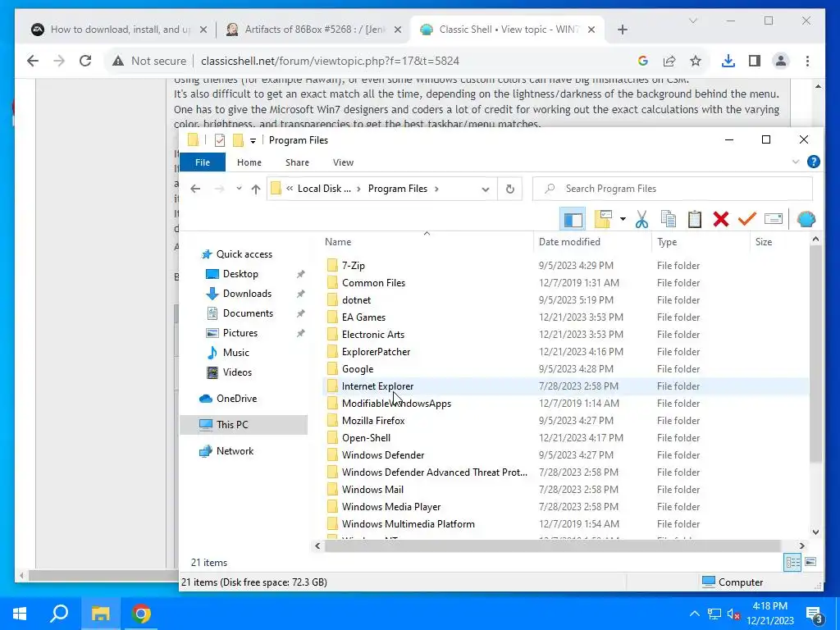Open the Home ribbon tab

249,162
